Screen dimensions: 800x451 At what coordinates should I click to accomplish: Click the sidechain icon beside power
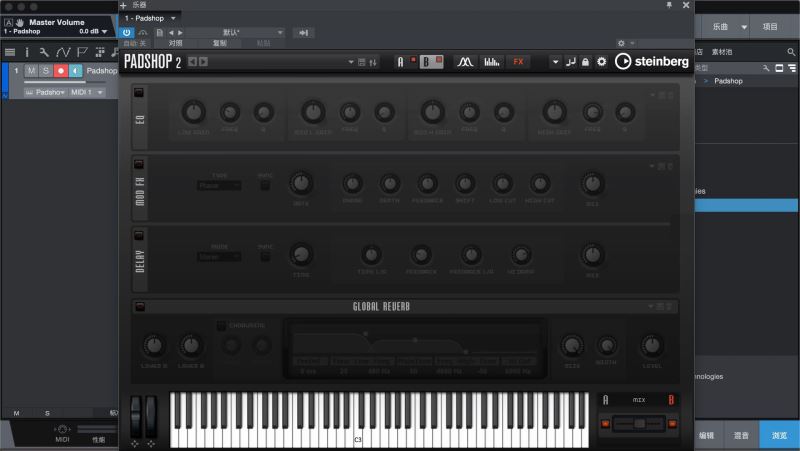click(x=143, y=33)
